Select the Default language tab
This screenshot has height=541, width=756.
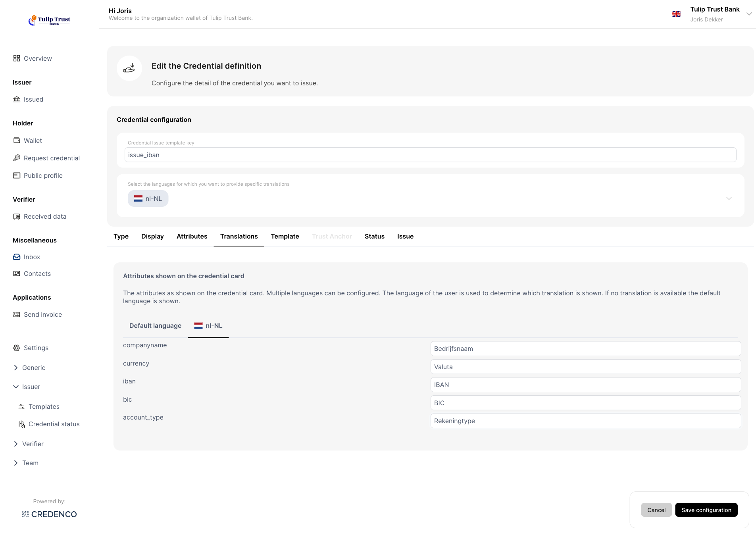pyautogui.click(x=155, y=325)
